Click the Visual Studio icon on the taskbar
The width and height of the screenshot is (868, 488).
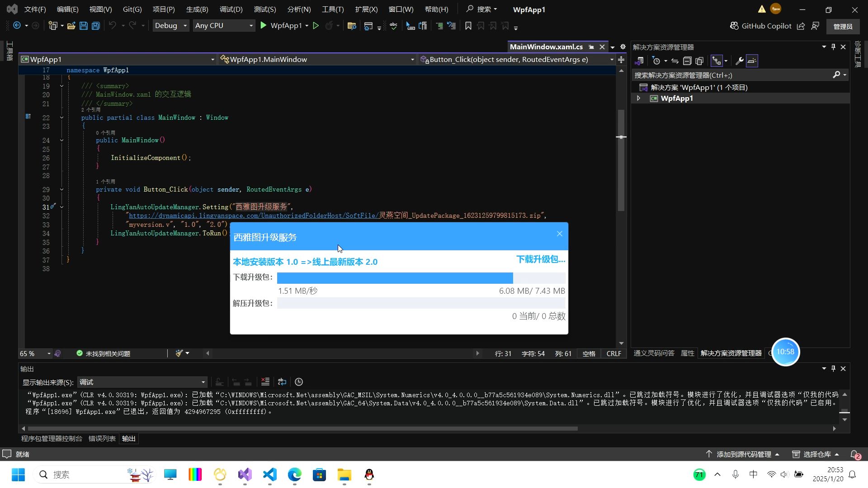pyautogui.click(x=245, y=474)
